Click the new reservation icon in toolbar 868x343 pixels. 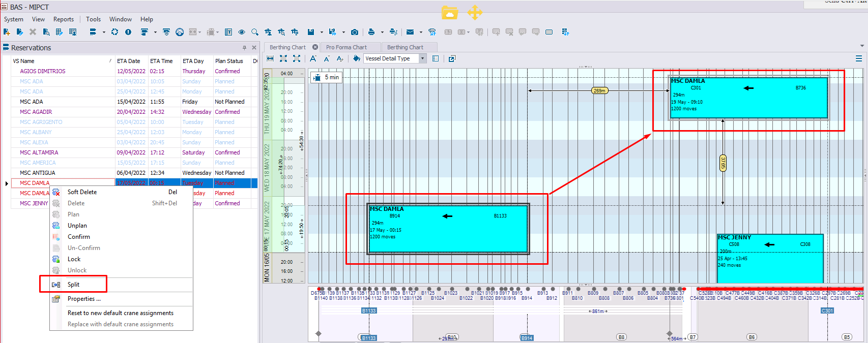7,32
